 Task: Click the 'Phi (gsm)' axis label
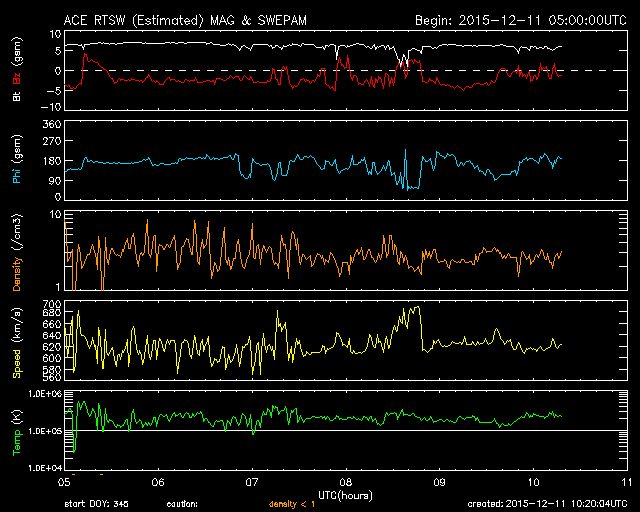[17, 159]
